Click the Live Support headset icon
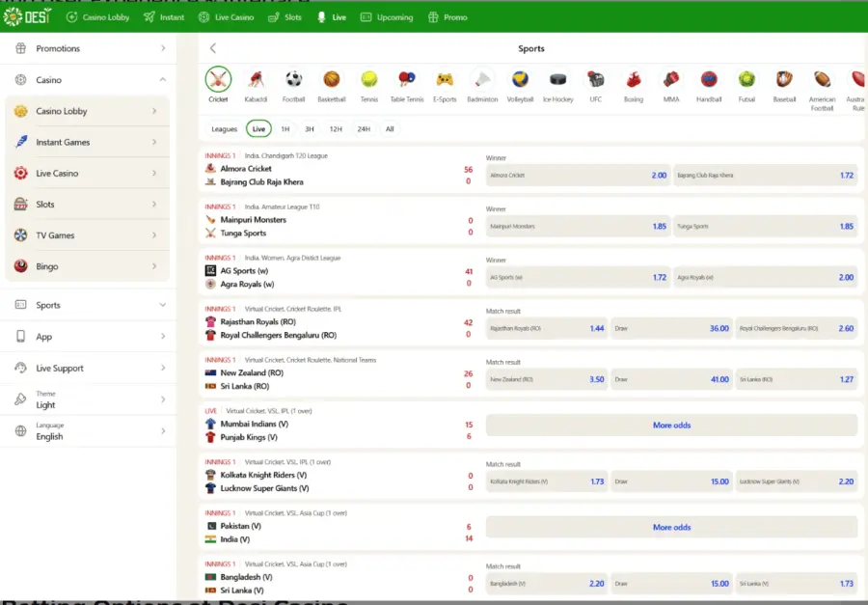The height and width of the screenshot is (605, 868). point(20,368)
